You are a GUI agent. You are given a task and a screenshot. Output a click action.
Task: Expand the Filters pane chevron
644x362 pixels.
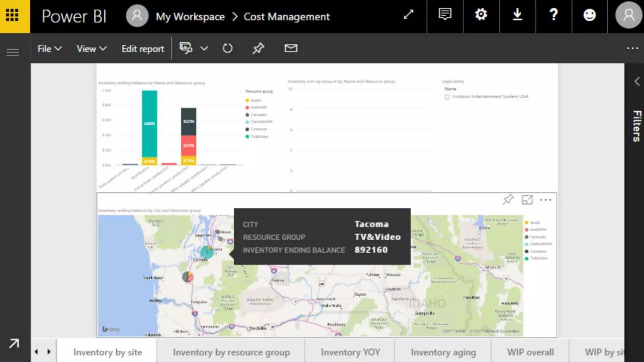pos(637,81)
